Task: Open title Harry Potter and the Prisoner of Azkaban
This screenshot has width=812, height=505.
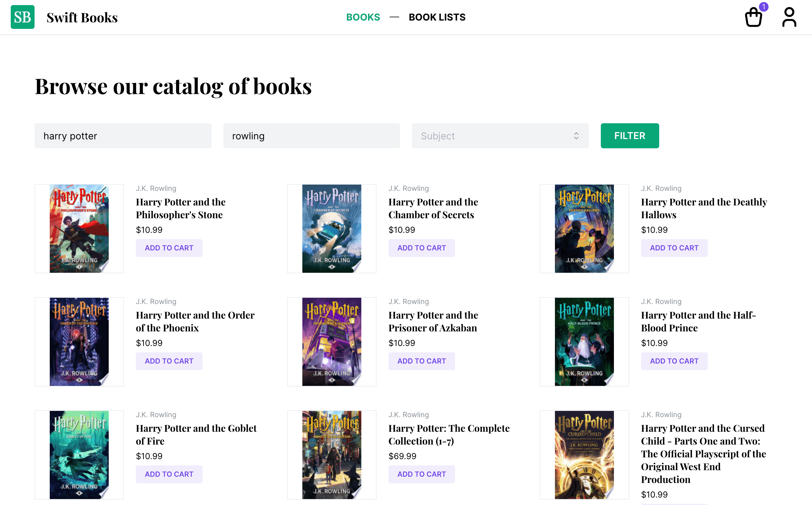Action: click(x=433, y=322)
